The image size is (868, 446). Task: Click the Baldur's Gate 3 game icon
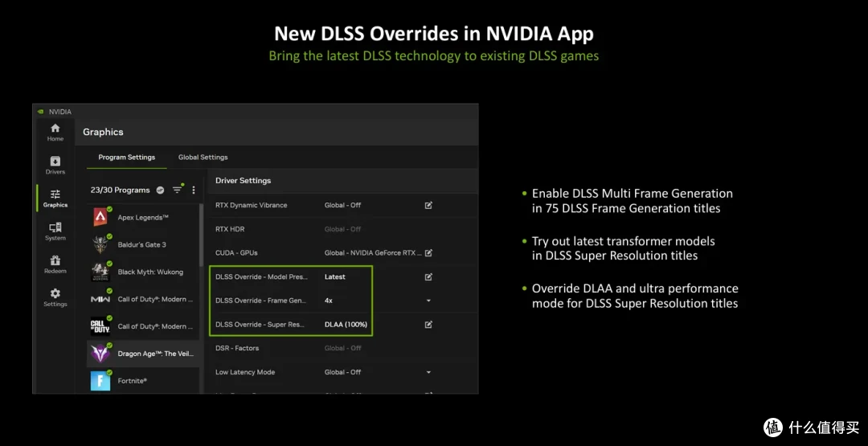pyautogui.click(x=100, y=244)
